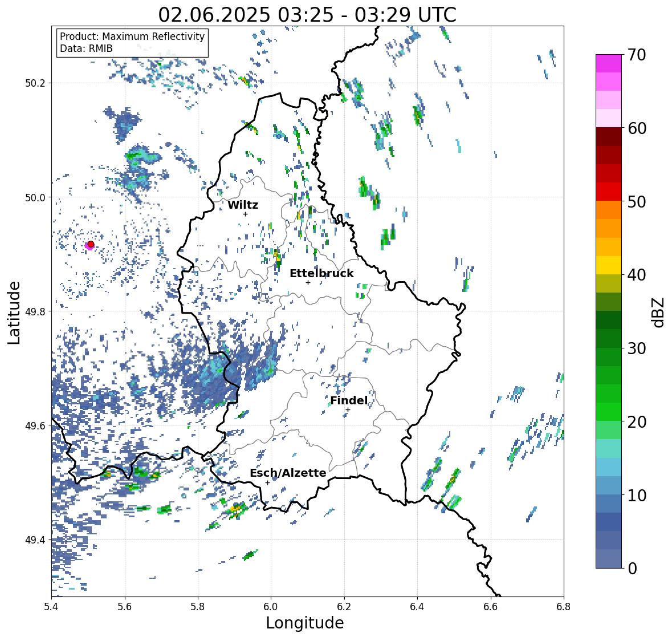Click the 'Data: RMIB' legend text
The image size is (672, 637).
coord(86,48)
